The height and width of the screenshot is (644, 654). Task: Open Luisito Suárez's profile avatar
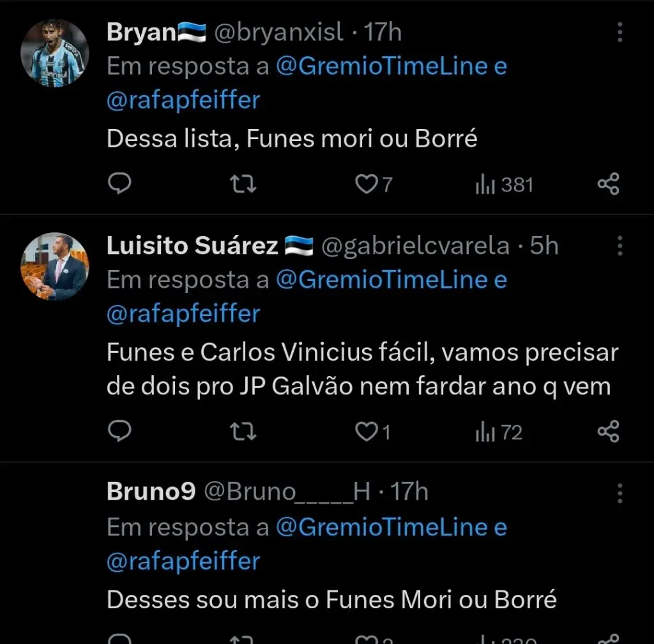54,266
